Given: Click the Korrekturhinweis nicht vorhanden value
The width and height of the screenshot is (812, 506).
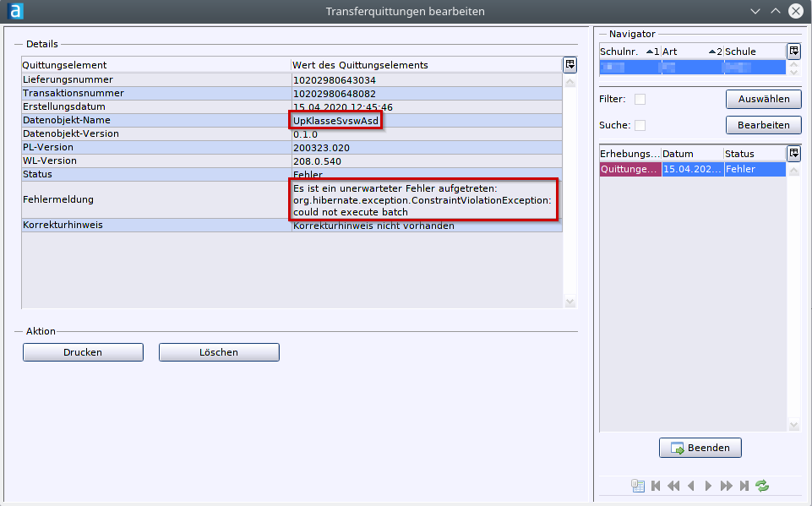Looking at the screenshot, I should point(373,226).
